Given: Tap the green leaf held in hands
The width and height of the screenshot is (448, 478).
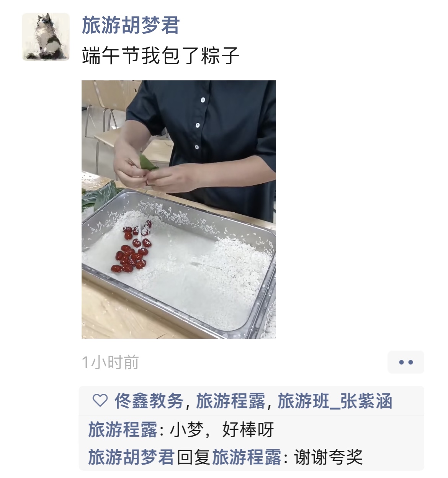Looking at the screenshot, I should pyautogui.click(x=147, y=163).
